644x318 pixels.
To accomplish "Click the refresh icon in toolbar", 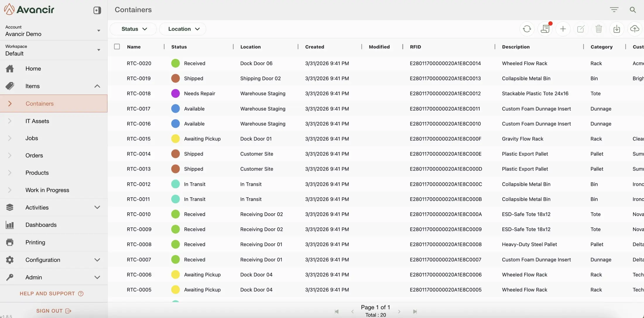I will (527, 29).
